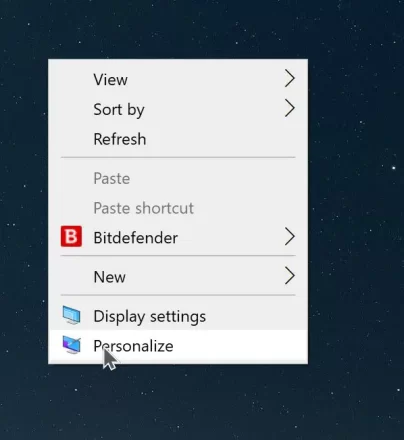This screenshot has height=440, width=404.
Task: Open the New menu entry
Action: [178, 277]
